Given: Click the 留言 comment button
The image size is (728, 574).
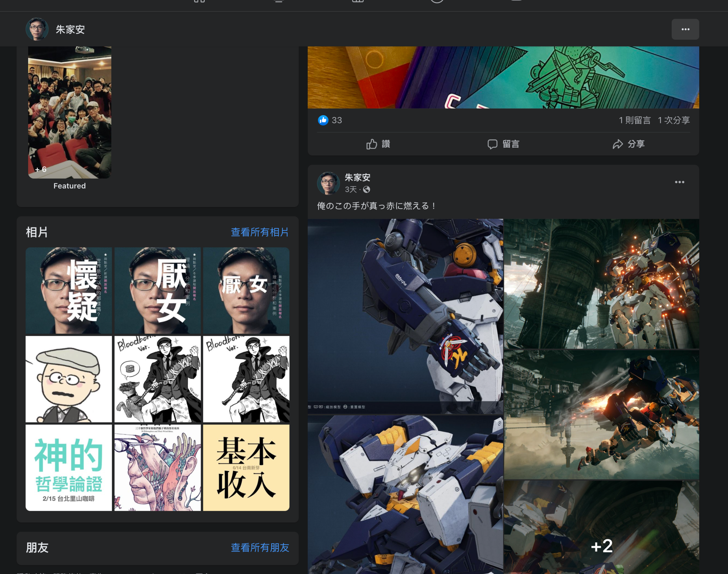Looking at the screenshot, I should click(503, 144).
